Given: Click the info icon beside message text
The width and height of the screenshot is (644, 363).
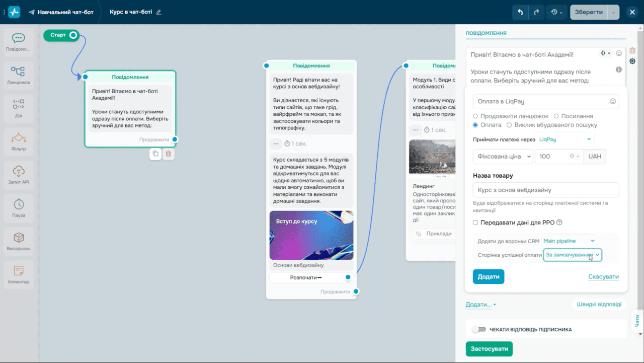Looking at the screenshot, I should [619, 69].
